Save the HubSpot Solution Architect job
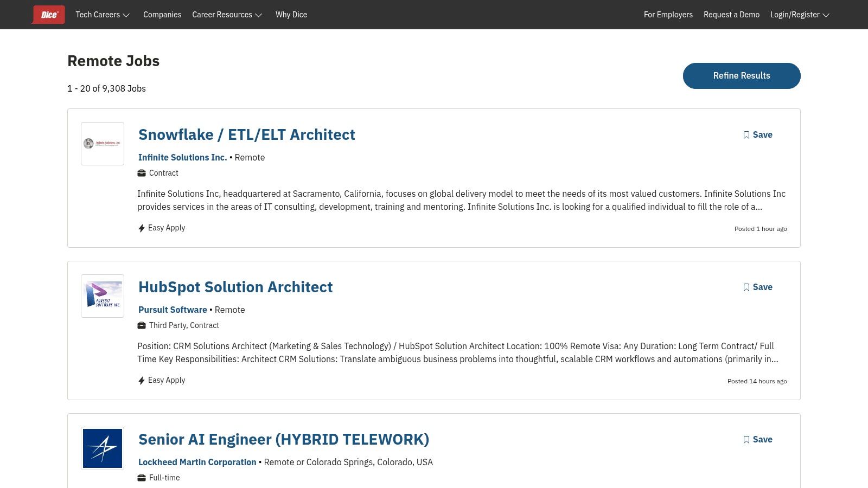This screenshot has width=868, height=488. pyautogui.click(x=758, y=287)
